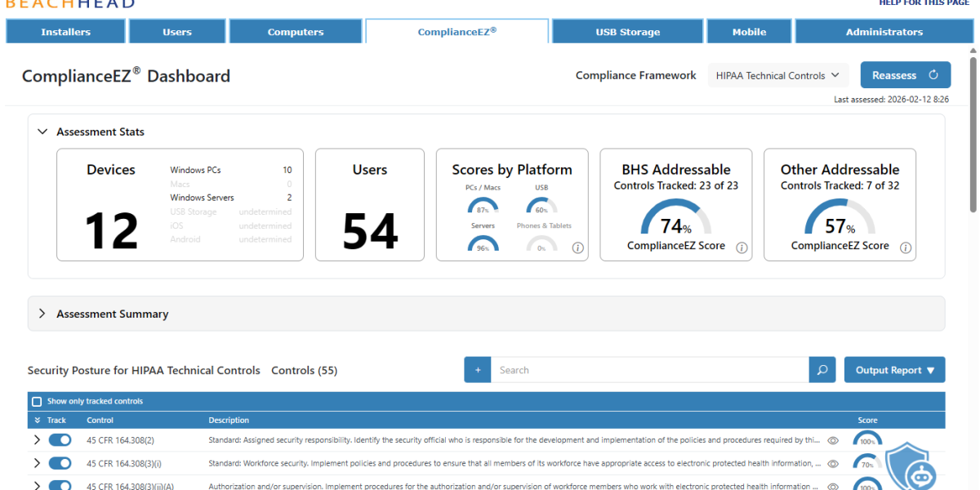Image resolution: width=980 pixels, height=490 pixels.
Task: Click the info icon on Scores by Platform card
Action: tap(577, 247)
